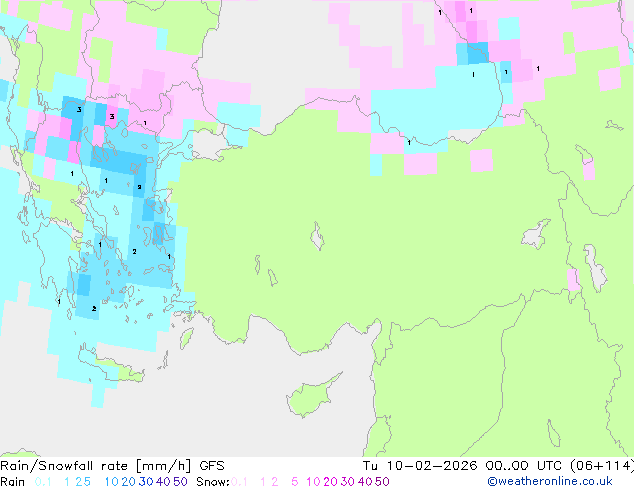Click the 'GFS' model label
Screen dimensions: 634x490
click(x=212, y=466)
